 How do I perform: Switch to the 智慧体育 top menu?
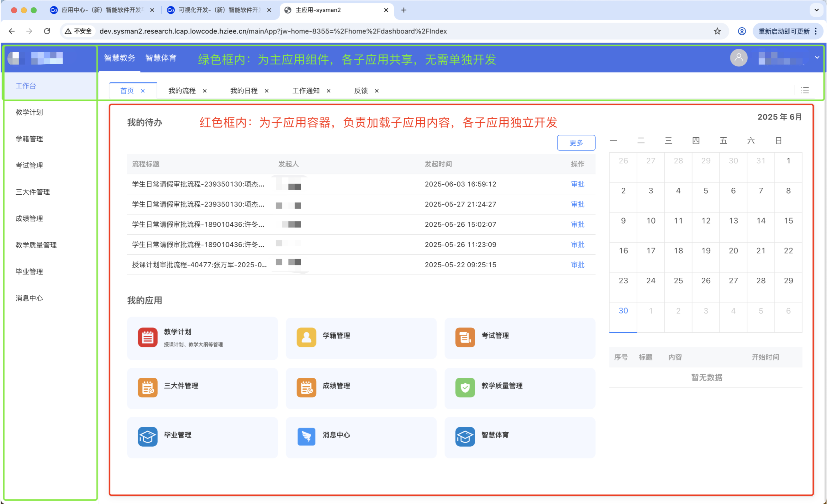pyautogui.click(x=161, y=58)
